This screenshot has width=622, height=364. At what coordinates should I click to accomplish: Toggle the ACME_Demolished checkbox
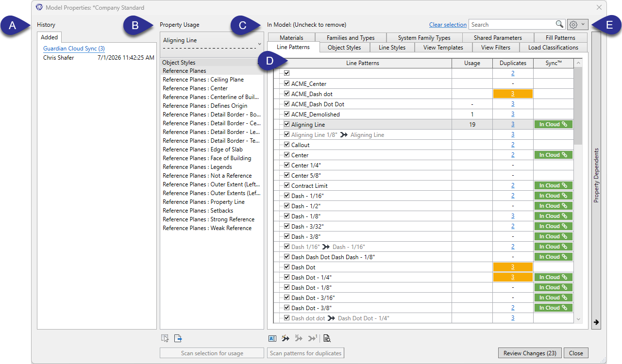286,114
